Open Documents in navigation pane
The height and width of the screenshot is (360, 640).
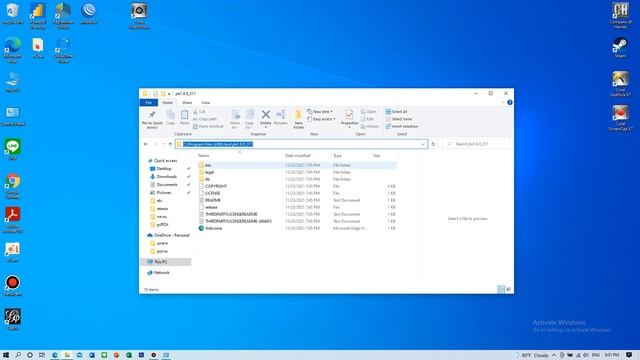tap(167, 184)
